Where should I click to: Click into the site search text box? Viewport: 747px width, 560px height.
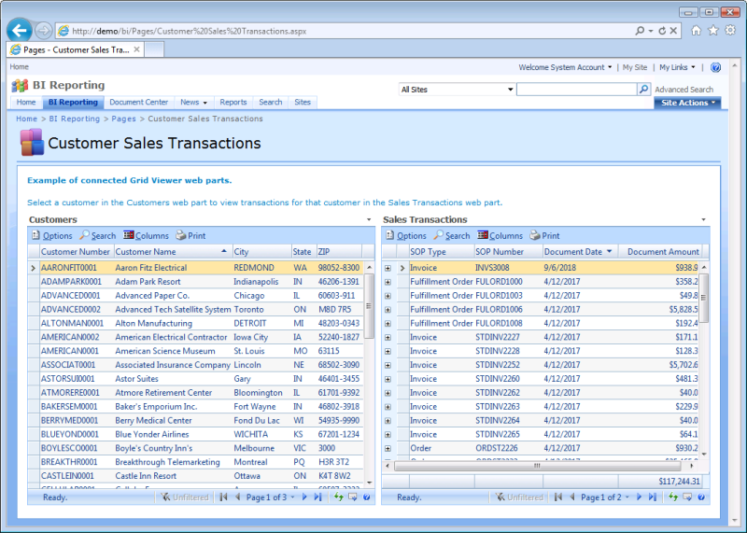click(x=576, y=90)
